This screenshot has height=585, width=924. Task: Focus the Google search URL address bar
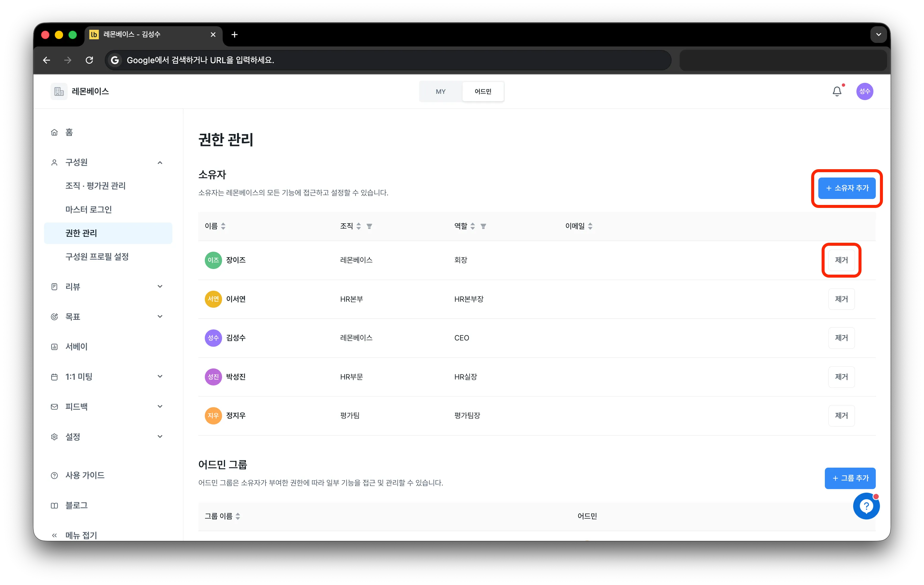[388, 60]
